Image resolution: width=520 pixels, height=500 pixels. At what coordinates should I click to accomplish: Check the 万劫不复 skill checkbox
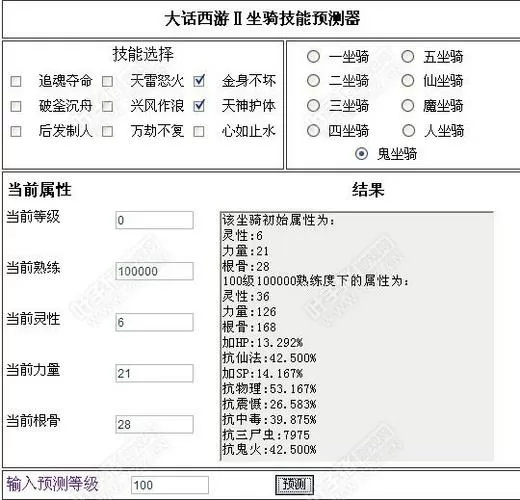(x=107, y=131)
